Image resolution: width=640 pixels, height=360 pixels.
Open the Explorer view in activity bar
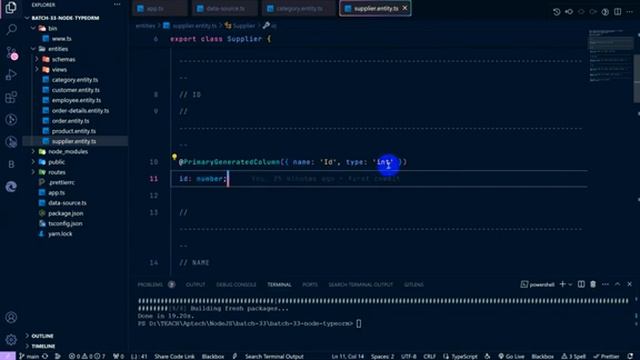[11, 7]
